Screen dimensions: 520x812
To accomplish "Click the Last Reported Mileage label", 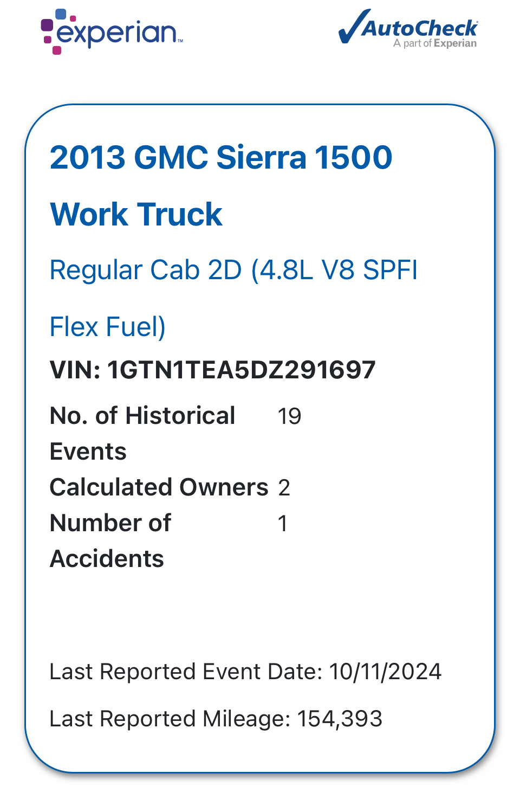I will tap(170, 719).
